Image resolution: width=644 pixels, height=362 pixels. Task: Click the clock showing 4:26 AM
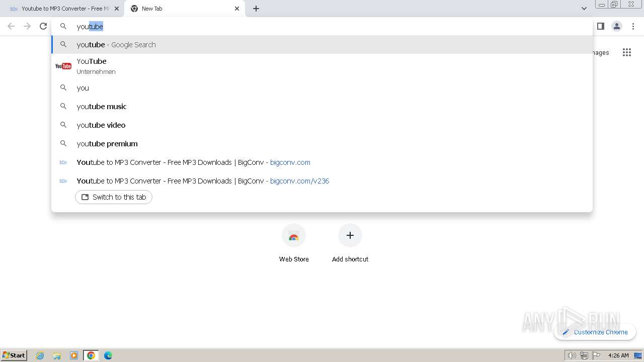click(x=618, y=355)
